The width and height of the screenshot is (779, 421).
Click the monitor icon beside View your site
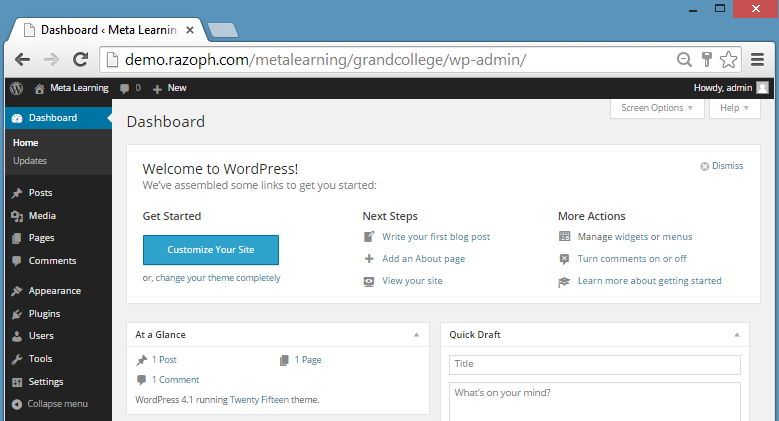point(369,281)
